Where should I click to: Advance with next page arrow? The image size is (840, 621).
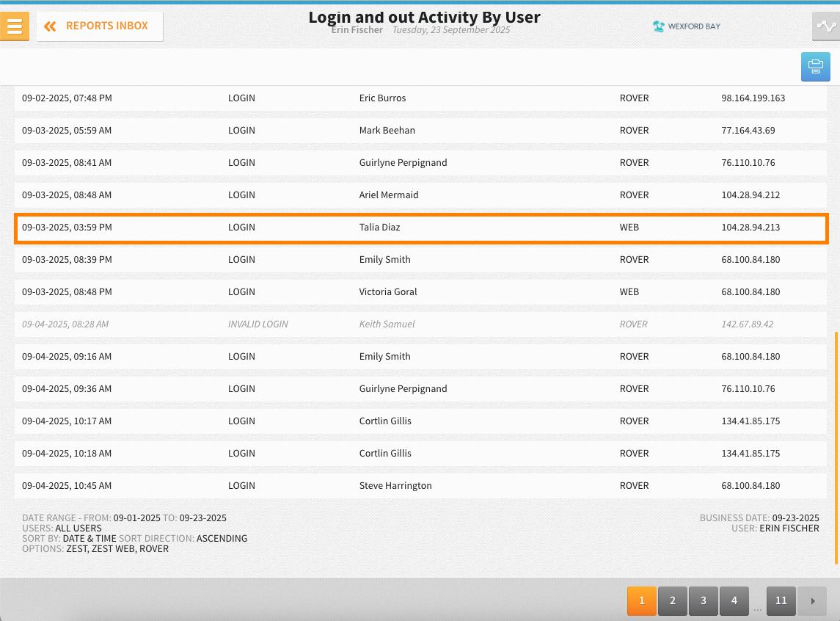(812, 600)
